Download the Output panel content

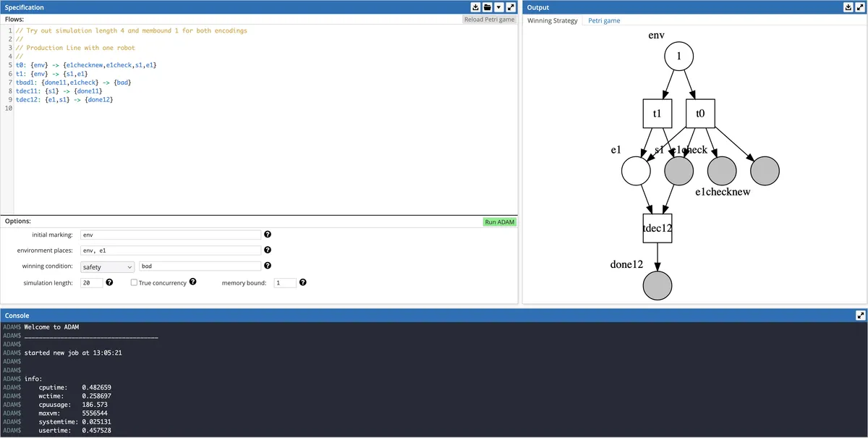click(x=848, y=7)
